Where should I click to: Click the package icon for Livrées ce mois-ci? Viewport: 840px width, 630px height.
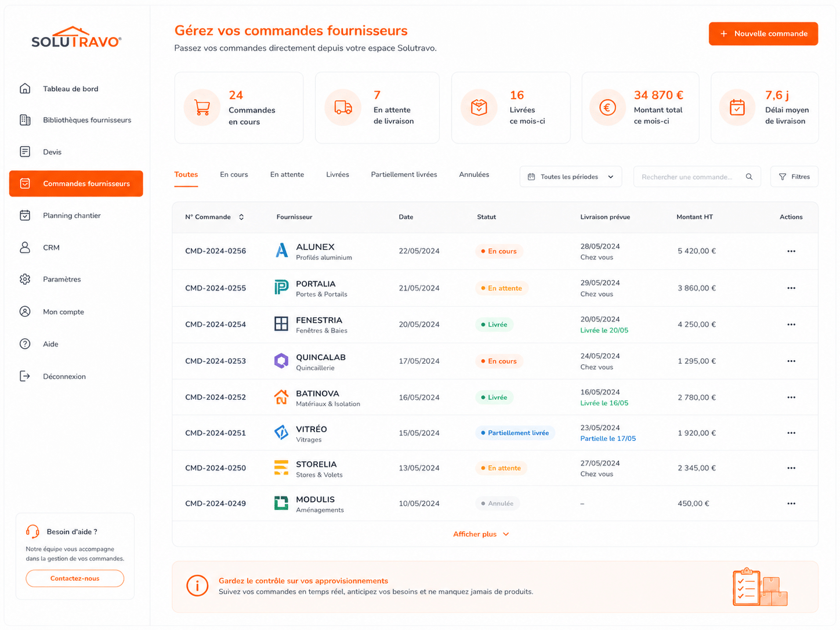click(479, 107)
